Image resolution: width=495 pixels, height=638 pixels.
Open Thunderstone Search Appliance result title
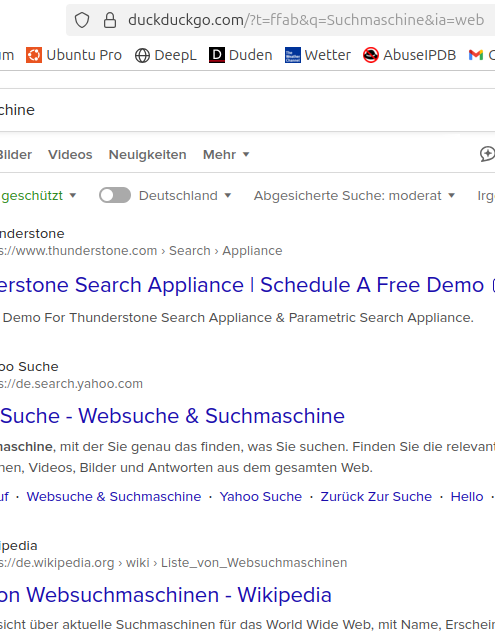tap(242, 285)
